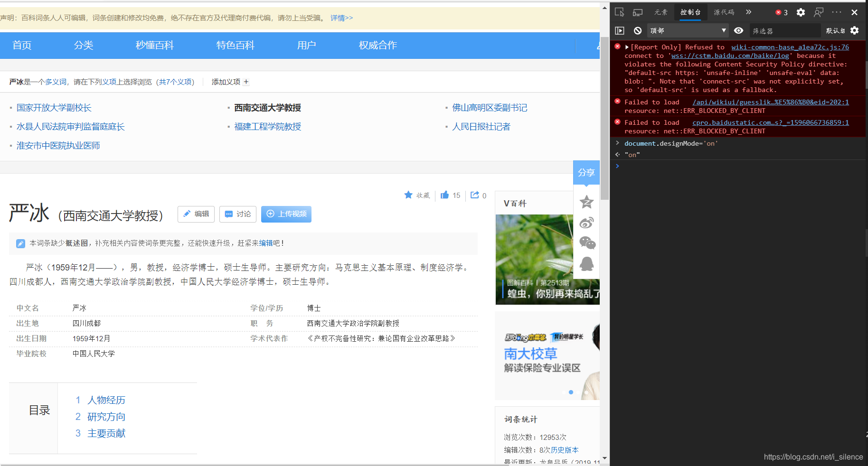868x466 pixels.
Task: Toggle the device emulation icon in DevTools
Action: 638,12
